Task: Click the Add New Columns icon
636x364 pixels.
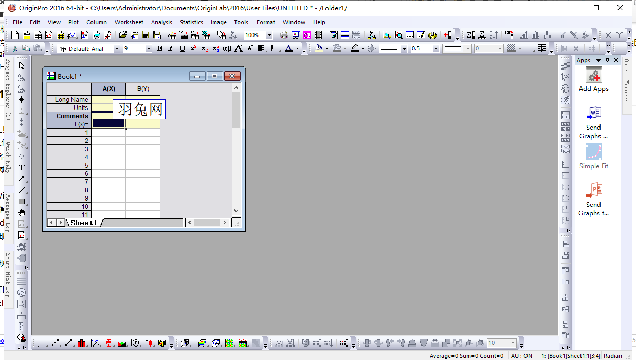Action: (x=447, y=35)
